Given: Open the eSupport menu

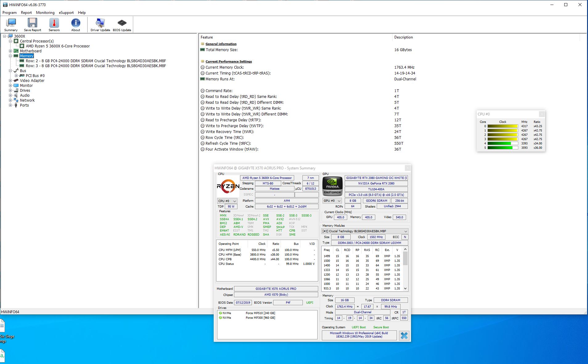Looking at the screenshot, I should tap(66, 13).
